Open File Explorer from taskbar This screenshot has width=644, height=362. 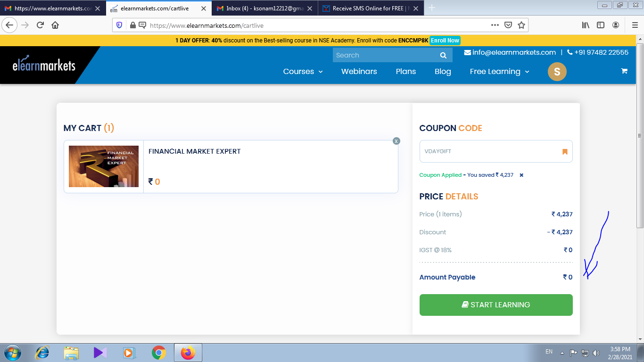[71, 353]
